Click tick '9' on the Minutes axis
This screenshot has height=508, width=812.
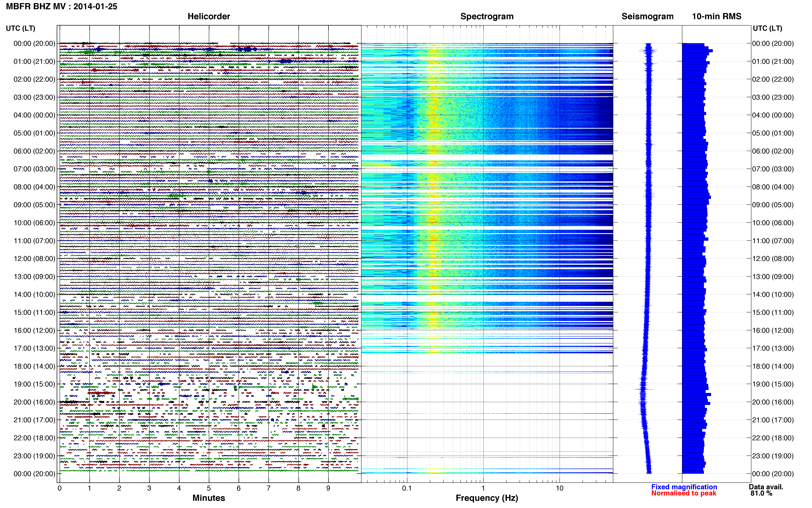coord(328,488)
